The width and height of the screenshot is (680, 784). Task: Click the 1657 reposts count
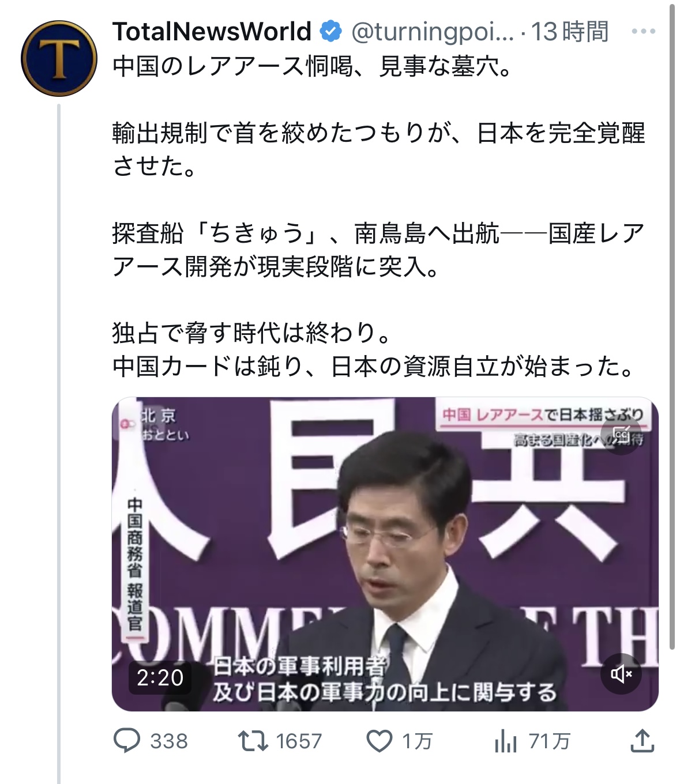click(x=299, y=741)
